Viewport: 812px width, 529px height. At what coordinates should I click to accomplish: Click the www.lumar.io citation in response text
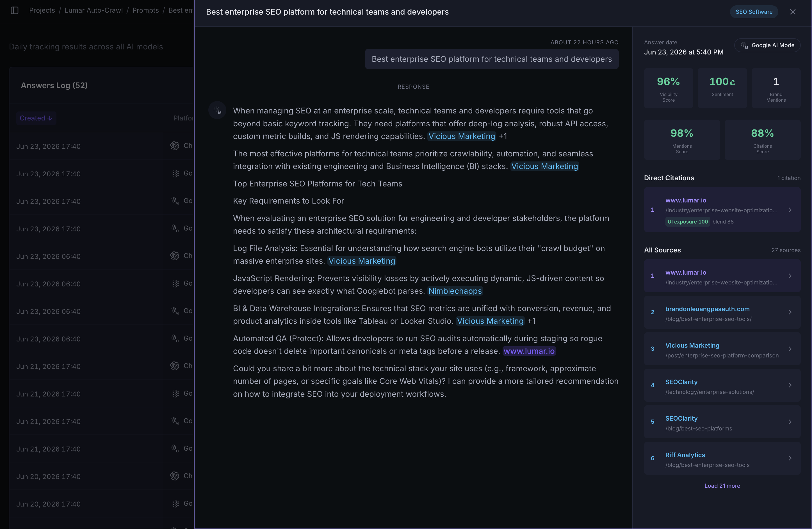pyautogui.click(x=529, y=351)
